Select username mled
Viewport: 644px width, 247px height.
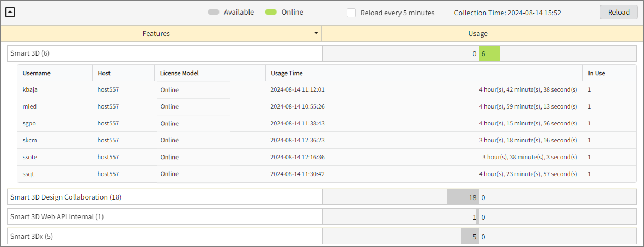pos(29,106)
